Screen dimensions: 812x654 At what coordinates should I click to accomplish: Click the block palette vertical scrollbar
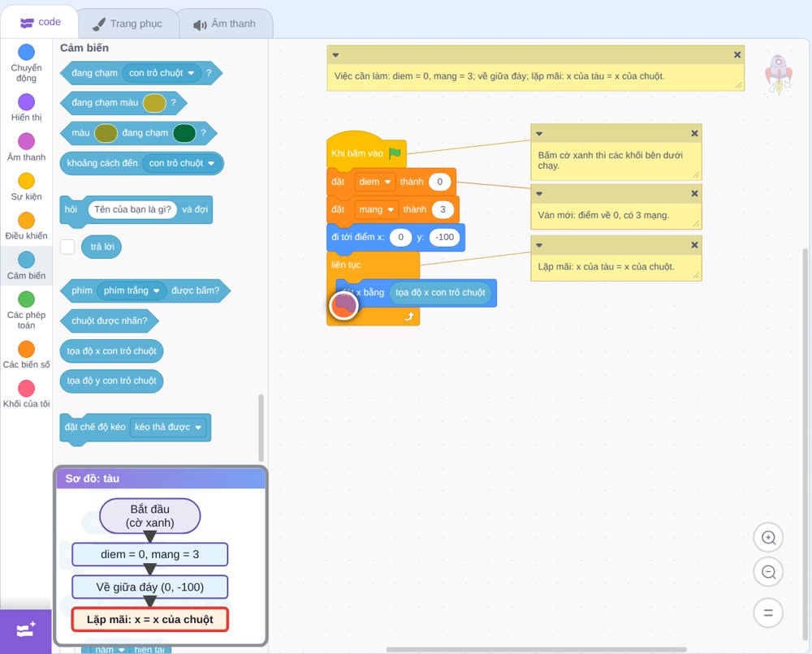tap(261, 428)
